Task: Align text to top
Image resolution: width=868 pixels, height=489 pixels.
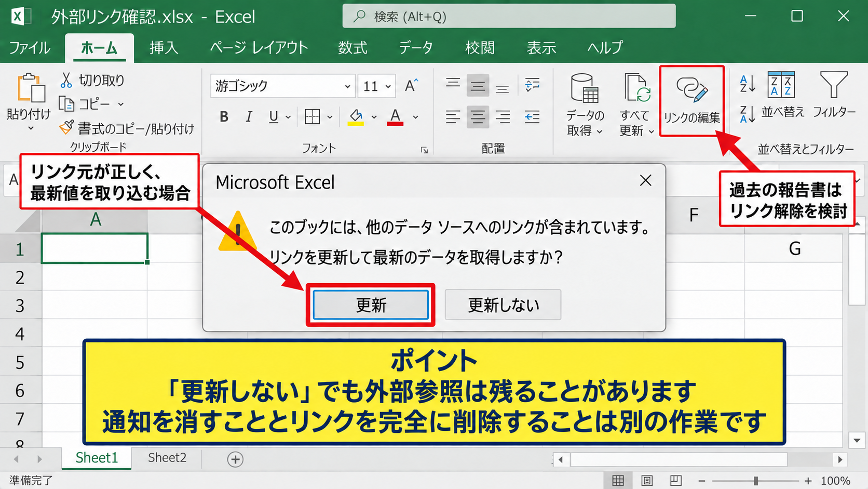Action: [x=453, y=84]
